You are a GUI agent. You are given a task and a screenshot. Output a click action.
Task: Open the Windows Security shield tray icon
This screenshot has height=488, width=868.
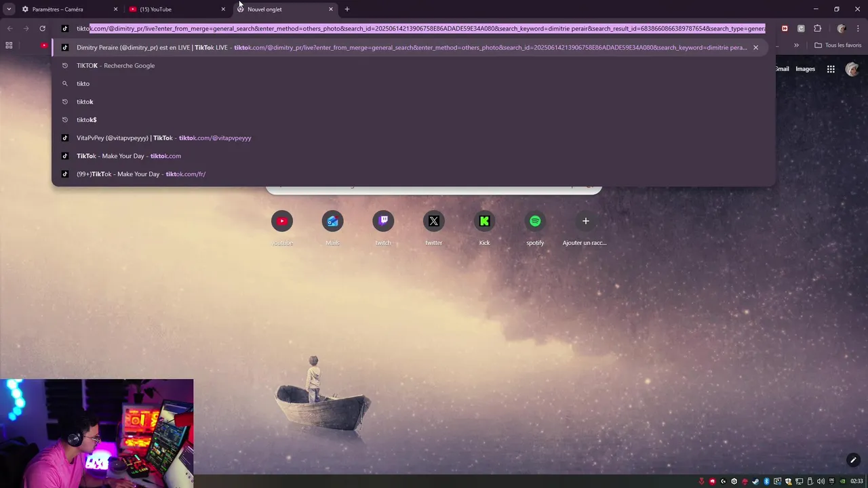click(x=789, y=481)
